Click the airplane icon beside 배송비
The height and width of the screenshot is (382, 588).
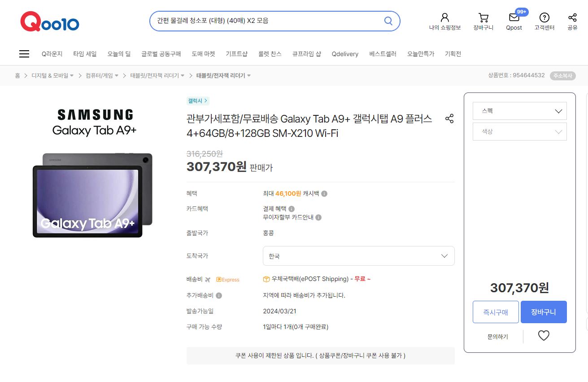tap(208, 280)
